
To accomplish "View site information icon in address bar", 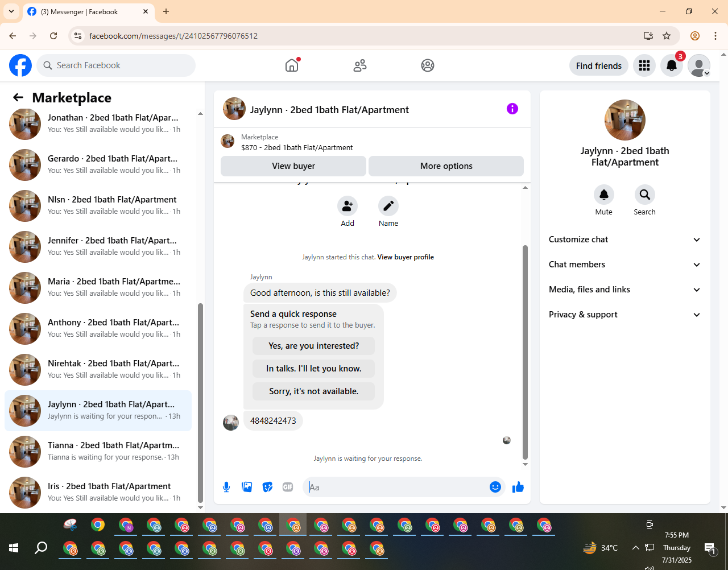I will [78, 36].
